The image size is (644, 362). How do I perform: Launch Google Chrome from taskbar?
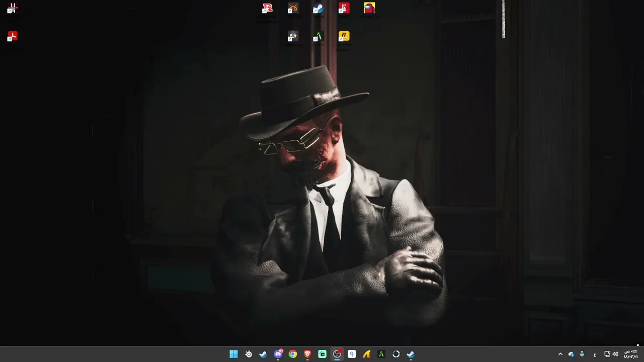pyautogui.click(x=293, y=354)
